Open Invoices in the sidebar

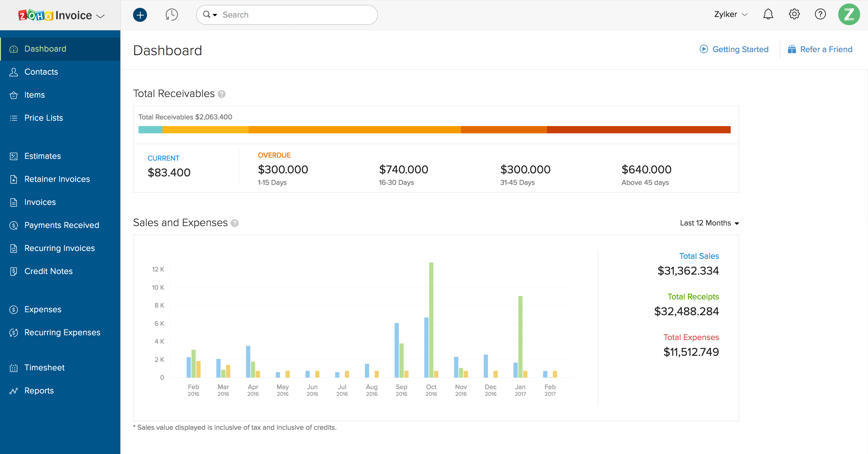point(40,202)
